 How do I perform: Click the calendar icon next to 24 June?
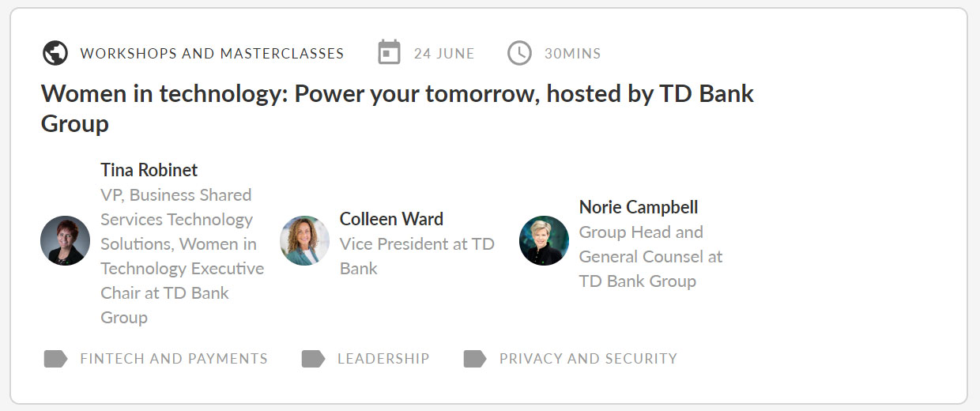(389, 53)
